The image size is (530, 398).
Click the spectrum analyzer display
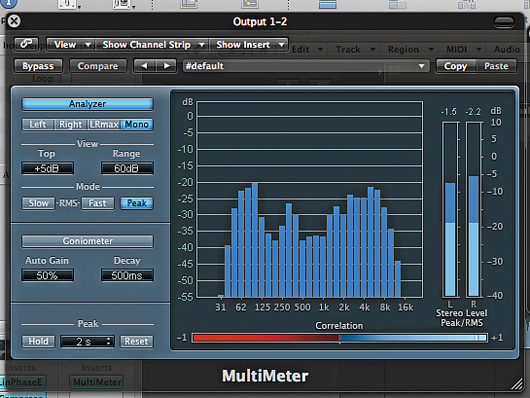tap(309, 200)
